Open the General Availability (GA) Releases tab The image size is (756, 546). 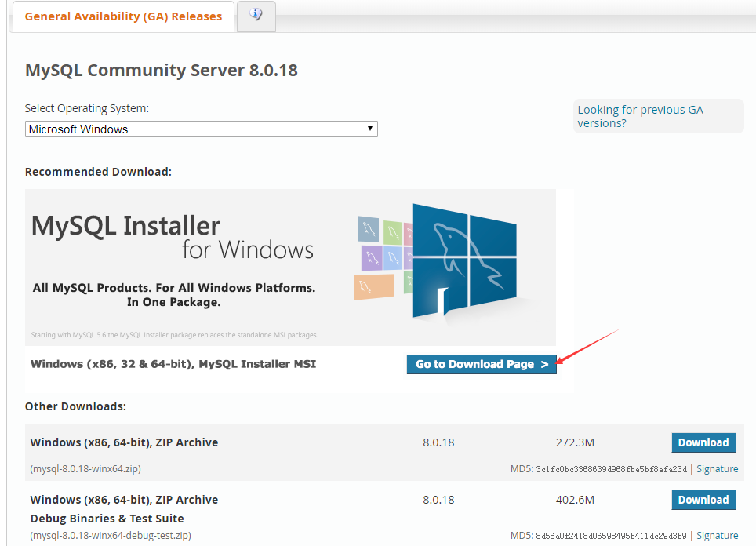tap(123, 17)
